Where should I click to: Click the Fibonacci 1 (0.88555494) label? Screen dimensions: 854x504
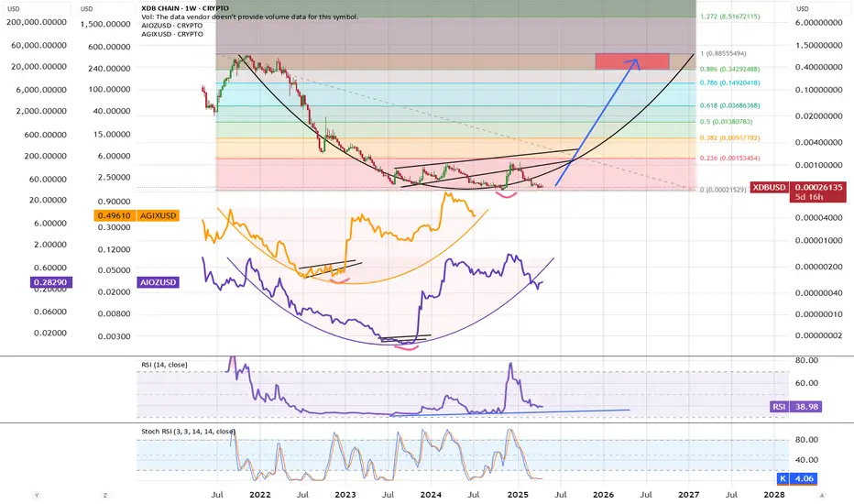[723, 53]
